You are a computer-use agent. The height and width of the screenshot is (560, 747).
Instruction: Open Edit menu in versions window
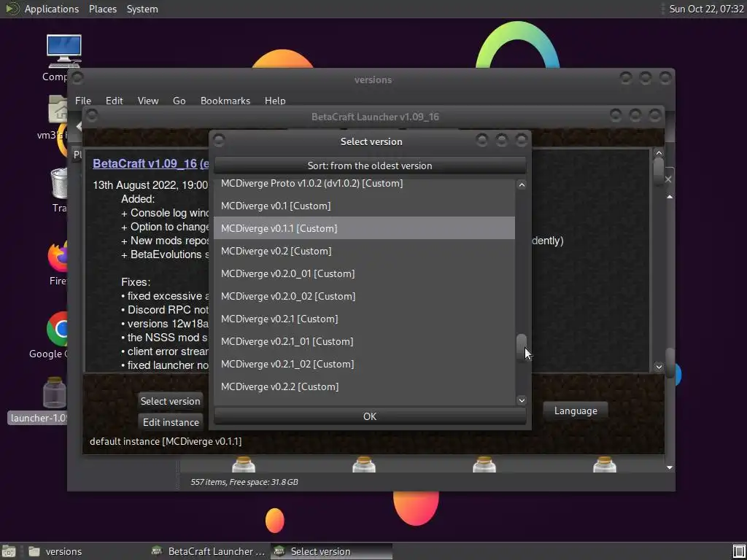tap(114, 101)
